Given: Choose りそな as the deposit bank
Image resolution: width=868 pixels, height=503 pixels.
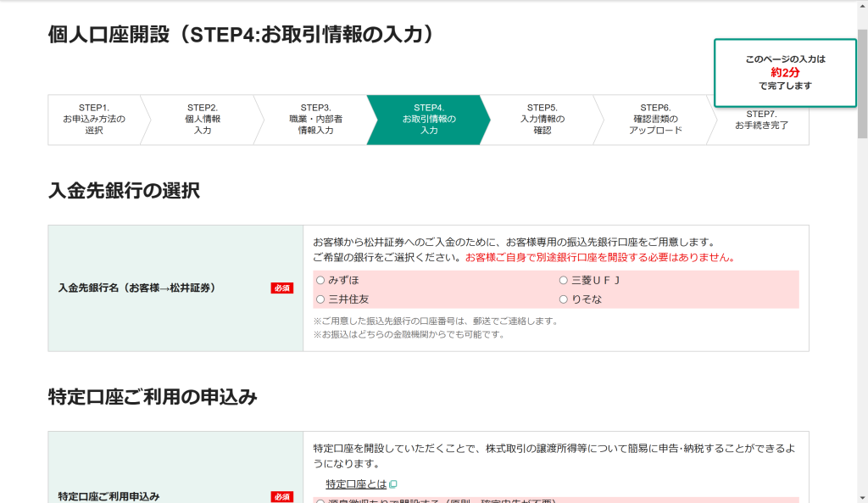Looking at the screenshot, I should pos(564,299).
